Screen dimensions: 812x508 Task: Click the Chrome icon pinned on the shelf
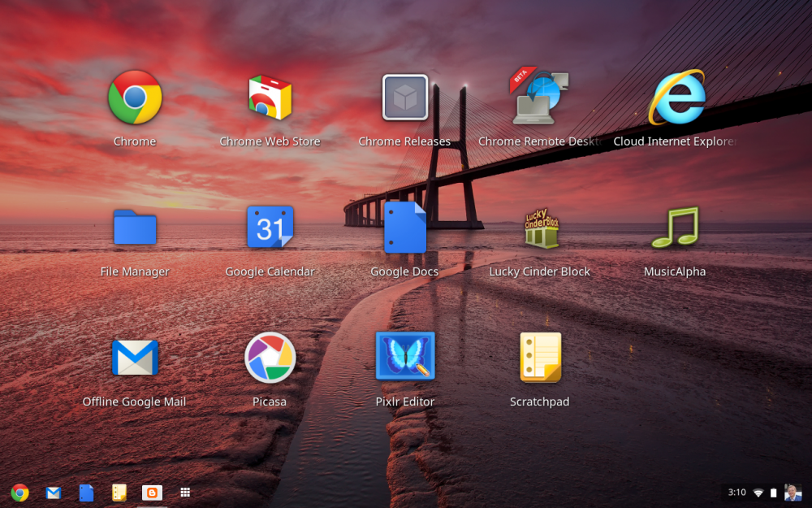(x=19, y=493)
